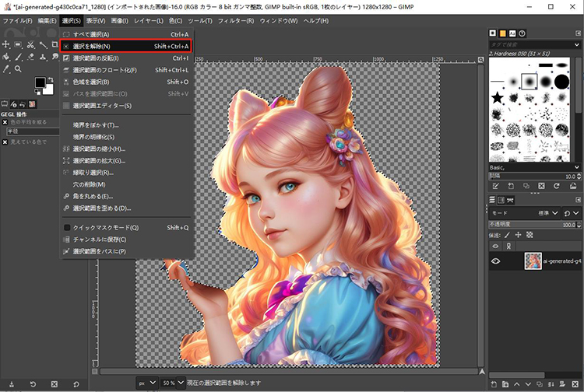Click the Refresh brushes icon

tap(557, 186)
